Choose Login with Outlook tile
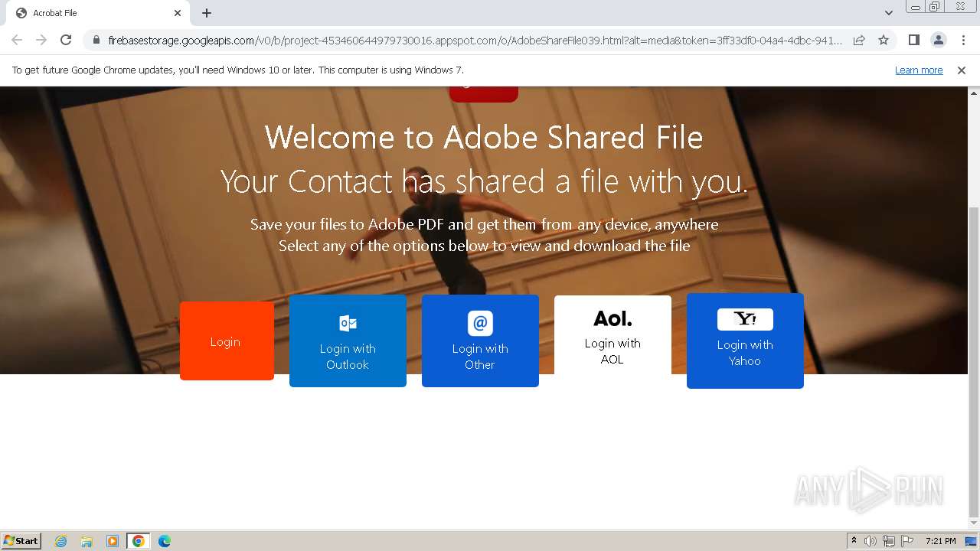This screenshot has width=980, height=551. pyautogui.click(x=348, y=341)
